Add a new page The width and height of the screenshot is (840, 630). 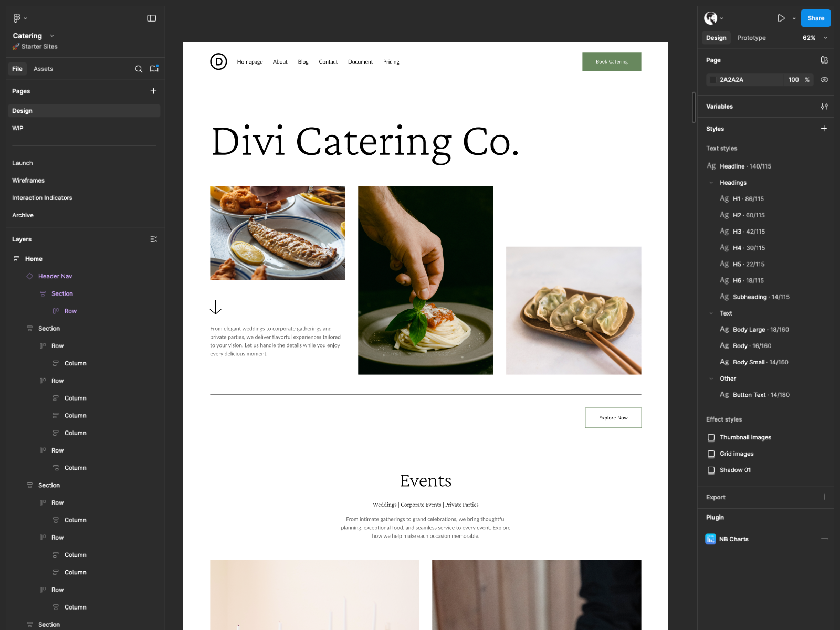point(153,91)
